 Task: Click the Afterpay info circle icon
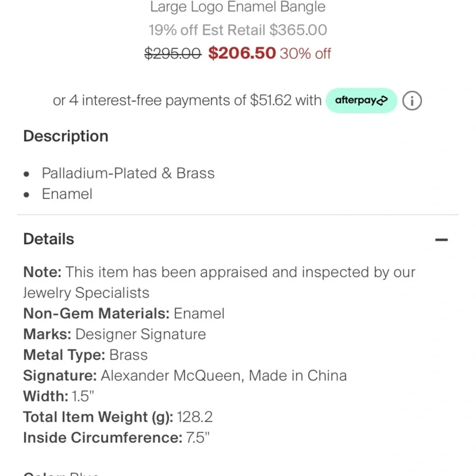tap(412, 101)
